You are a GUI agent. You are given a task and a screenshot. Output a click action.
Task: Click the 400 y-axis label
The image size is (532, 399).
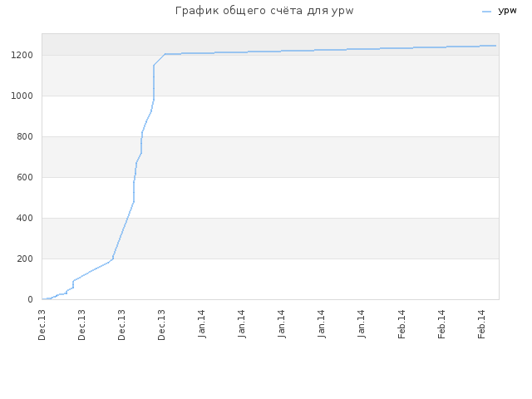click(25, 218)
